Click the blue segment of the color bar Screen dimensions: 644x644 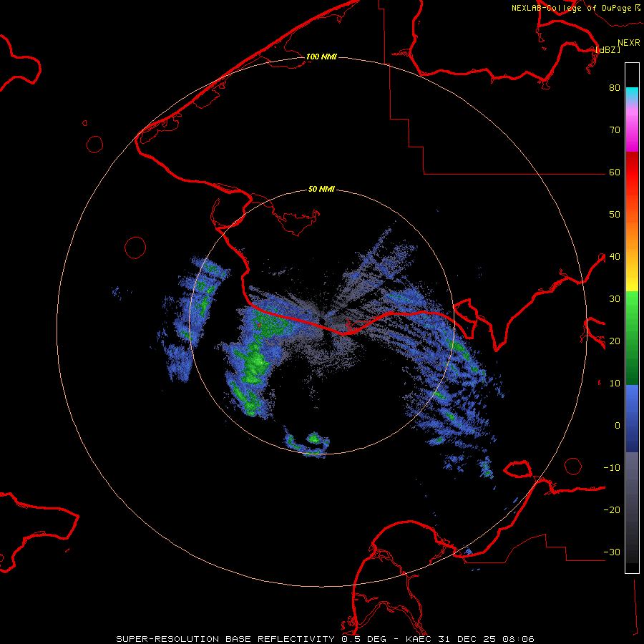(x=632, y=418)
